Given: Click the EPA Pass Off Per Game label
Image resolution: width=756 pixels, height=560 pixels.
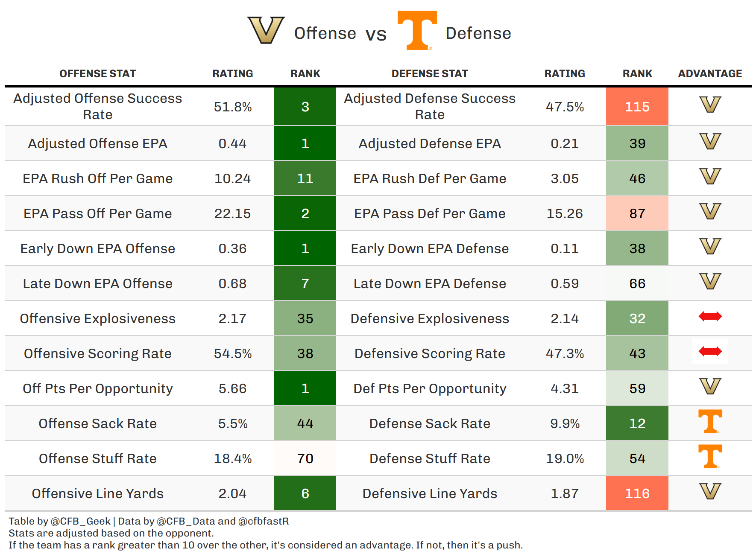Looking at the screenshot, I should pyautogui.click(x=97, y=213).
